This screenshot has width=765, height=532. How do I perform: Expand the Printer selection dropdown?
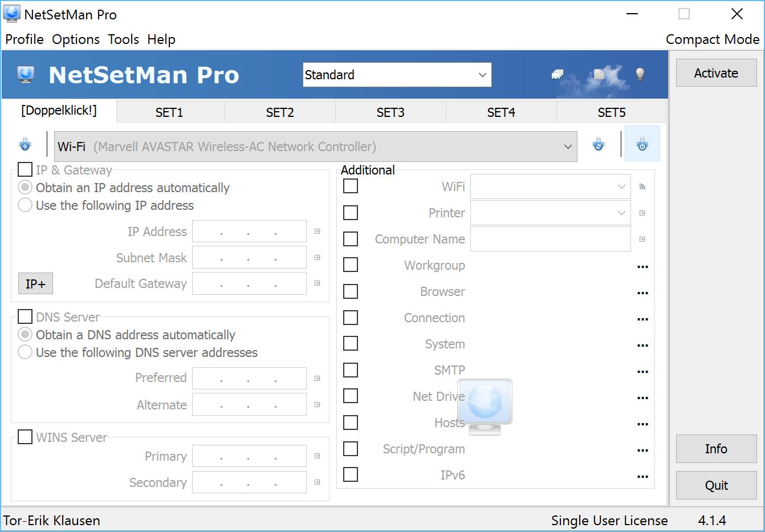pos(550,213)
